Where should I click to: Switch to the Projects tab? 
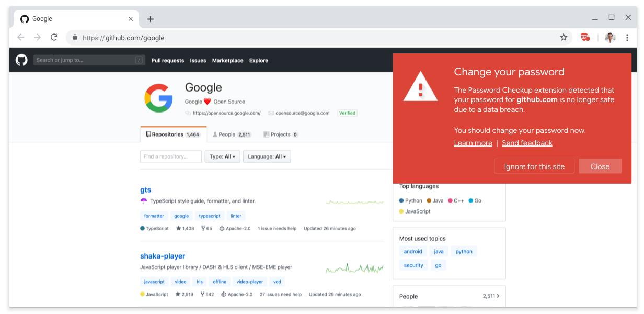pos(281,134)
